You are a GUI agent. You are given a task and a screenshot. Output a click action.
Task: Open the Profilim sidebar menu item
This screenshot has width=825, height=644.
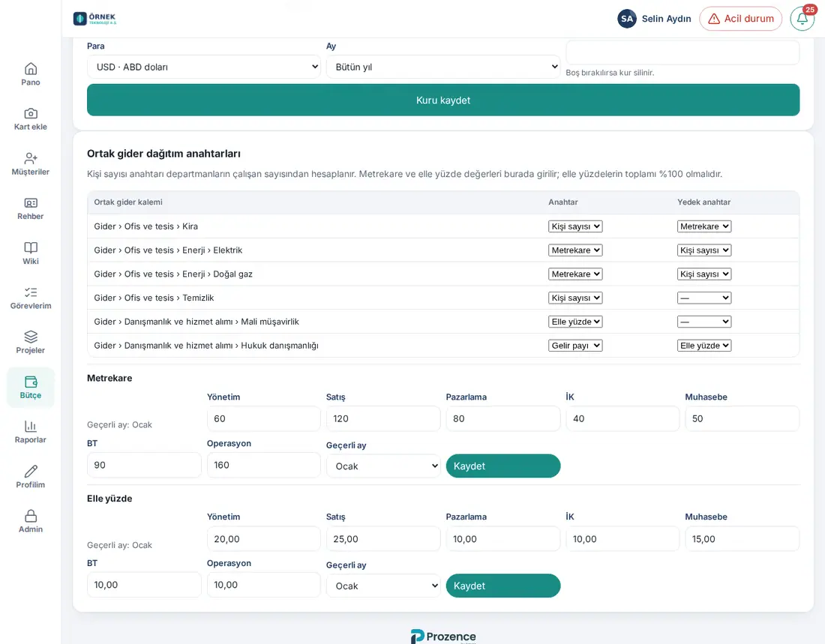(31, 477)
